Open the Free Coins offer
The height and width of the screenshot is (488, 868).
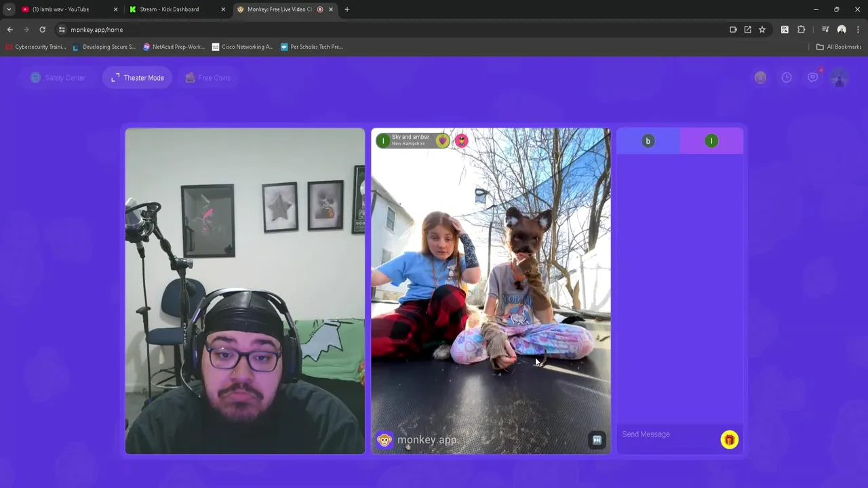coord(208,78)
